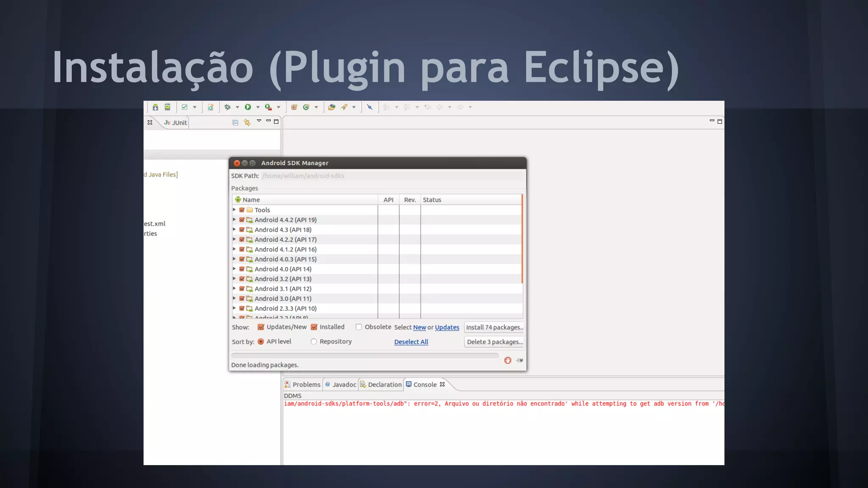Click the Debug bug icon
Screen dimensions: 868x488
point(228,107)
